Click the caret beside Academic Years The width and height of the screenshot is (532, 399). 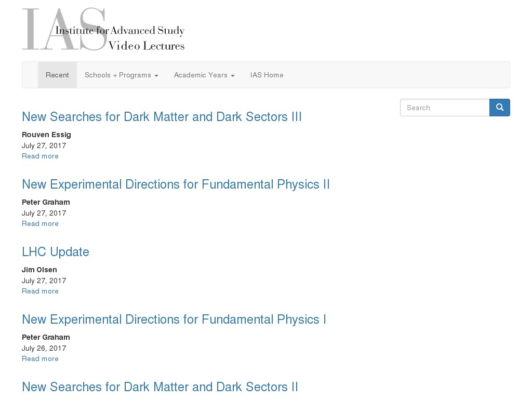pos(232,76)
